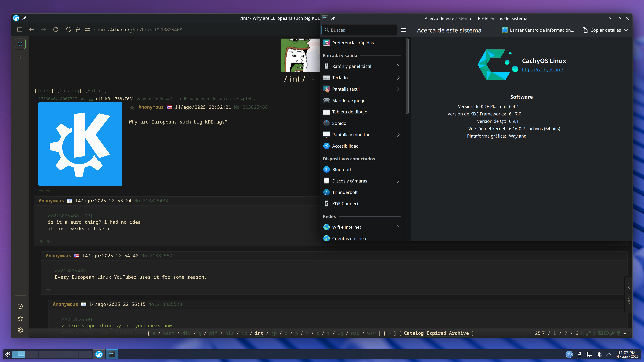Open site permissions icon beside padlock
The width and height of the screenshot is (644, 362).
[88, 30]
